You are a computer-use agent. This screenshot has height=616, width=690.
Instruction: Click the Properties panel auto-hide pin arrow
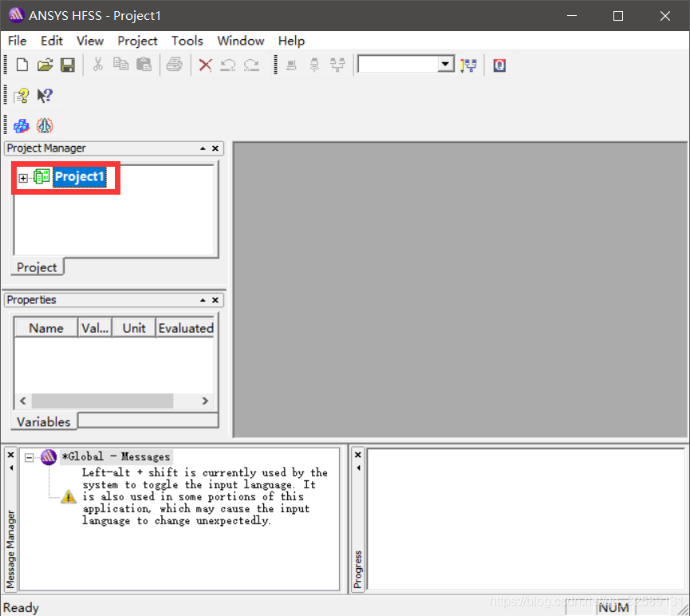coord(203,300)
